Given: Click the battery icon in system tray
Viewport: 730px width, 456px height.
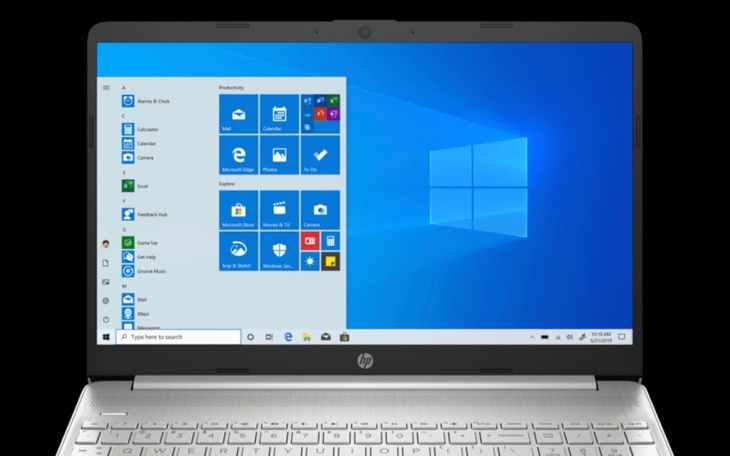Looking at the screenshot, I should 545,337.
